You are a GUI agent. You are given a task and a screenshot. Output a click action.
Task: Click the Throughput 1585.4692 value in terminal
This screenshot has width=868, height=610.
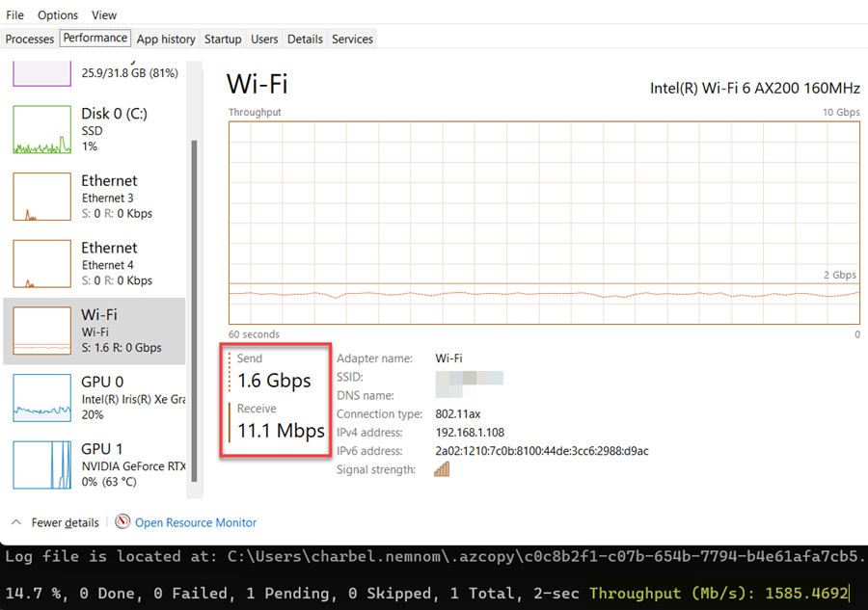[x=806, y=594]
